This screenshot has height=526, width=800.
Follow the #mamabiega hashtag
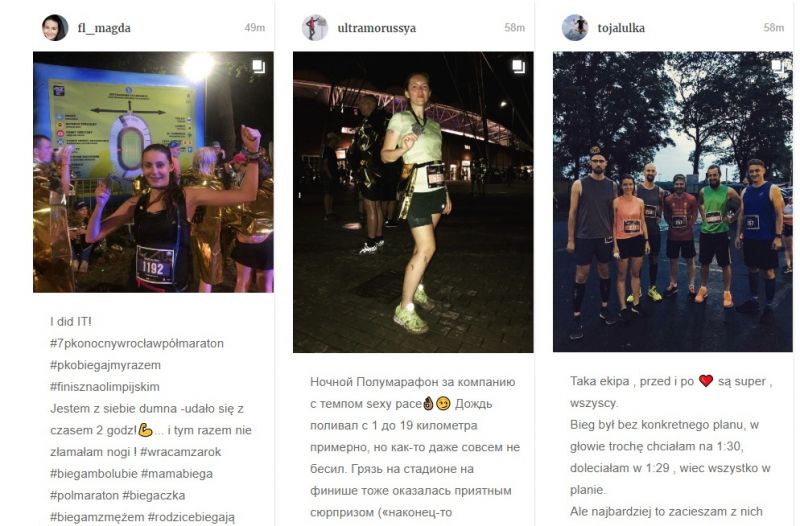(177, 474)
